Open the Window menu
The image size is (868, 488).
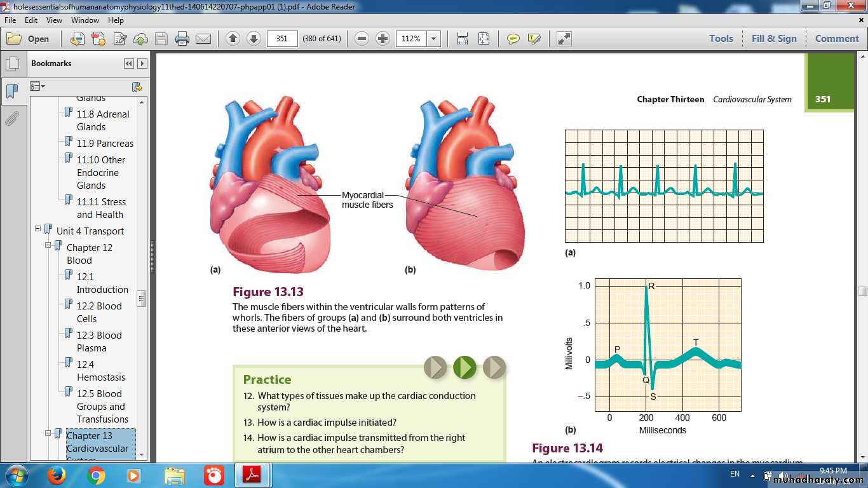click(x=85, y=20)
